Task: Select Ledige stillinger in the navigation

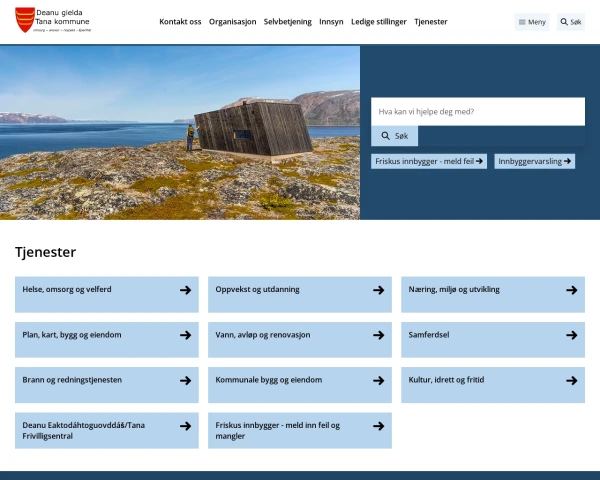Action: point(379,22)
